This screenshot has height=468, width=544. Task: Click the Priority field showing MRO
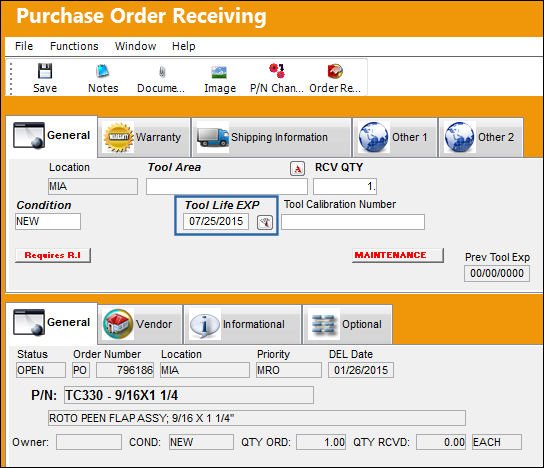coord(289,370)
